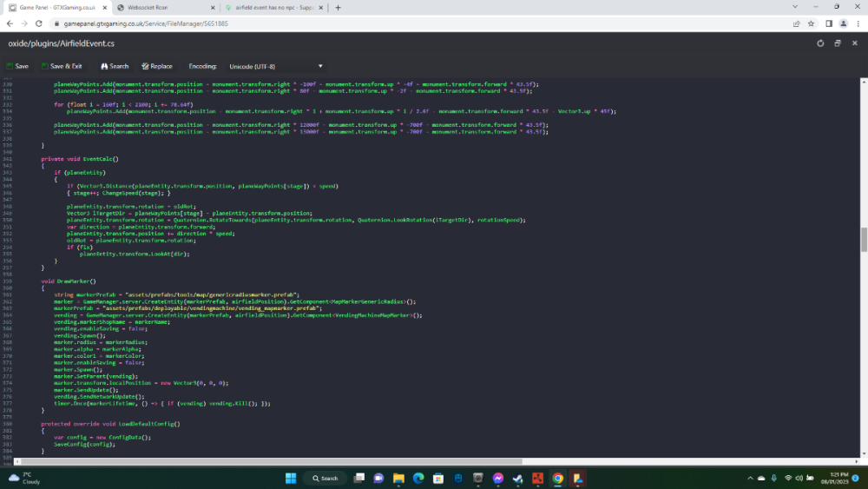The width and height of the screenshot is (868, 489).
Task: Click the horizontal scrollbar thumb in editor
Action: click(x=271, y=461)
